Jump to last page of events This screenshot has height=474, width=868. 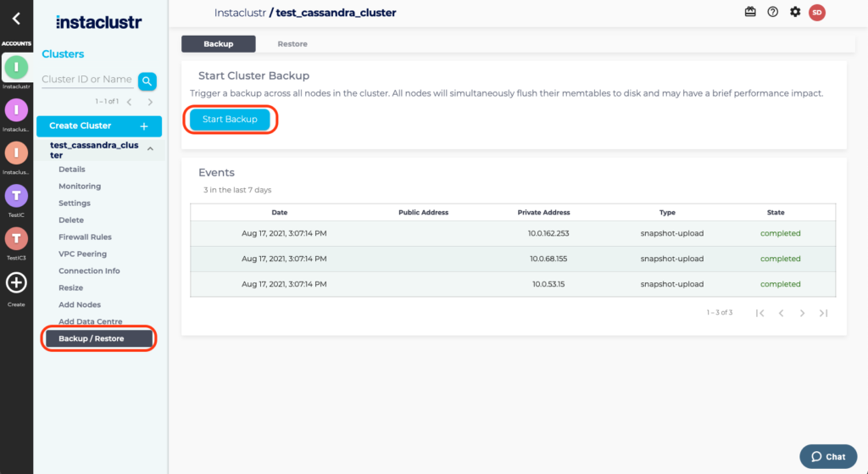coord(823,313)
